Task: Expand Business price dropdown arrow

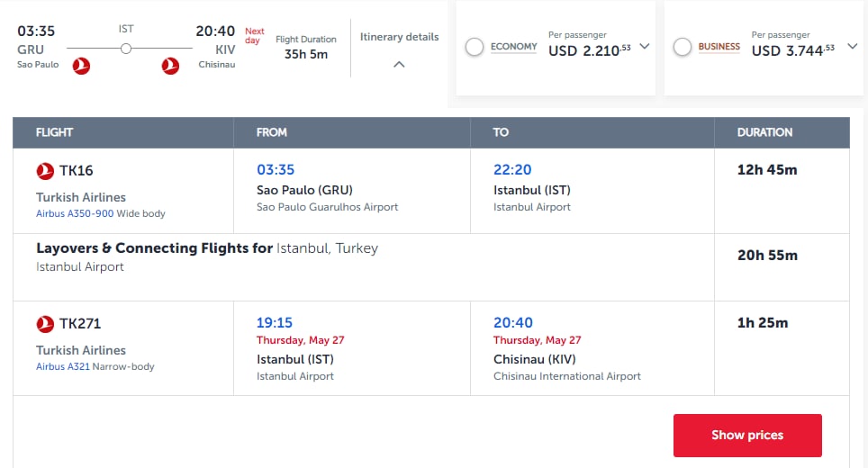Action: [853, 47]
